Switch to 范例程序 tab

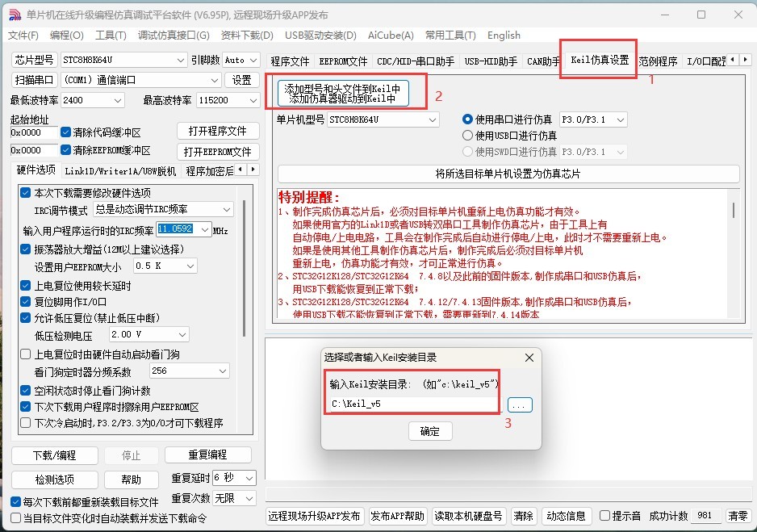tap(658, 61)
